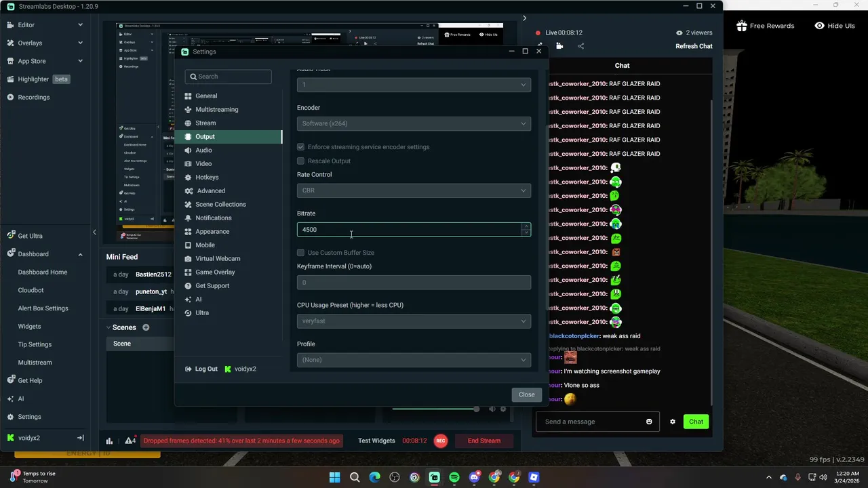Select Hotkeys in settings sidebar
This screenshot has height=488, width=868.
(x=207, y=177)
